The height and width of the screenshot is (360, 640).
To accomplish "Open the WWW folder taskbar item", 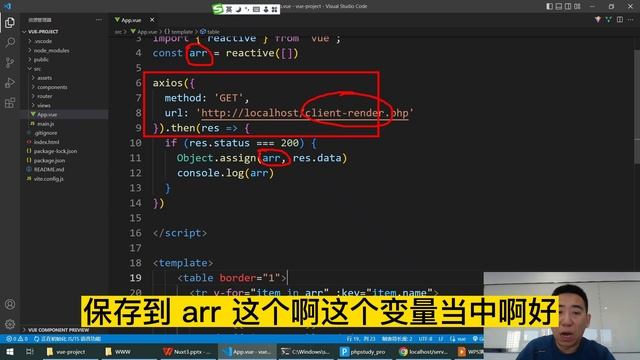I will (x=118, y=351).
